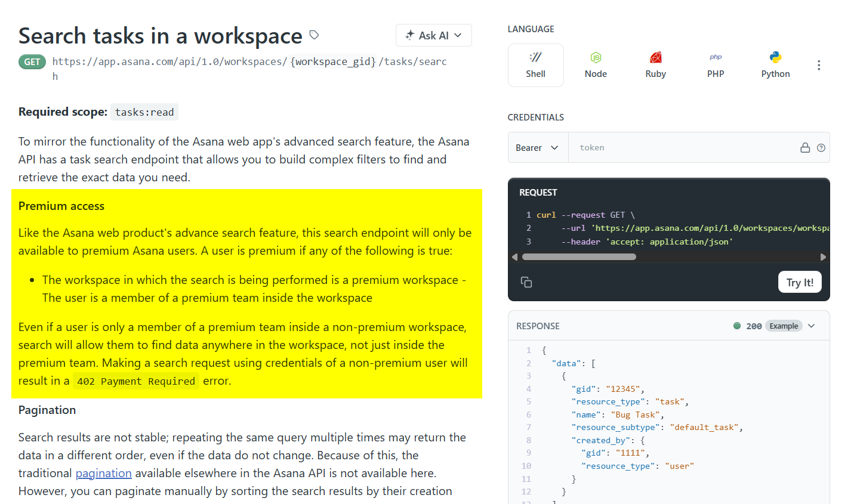Open the more languages three-dot menu
Viewport: 860px width, 504px height.
point(819,65)
